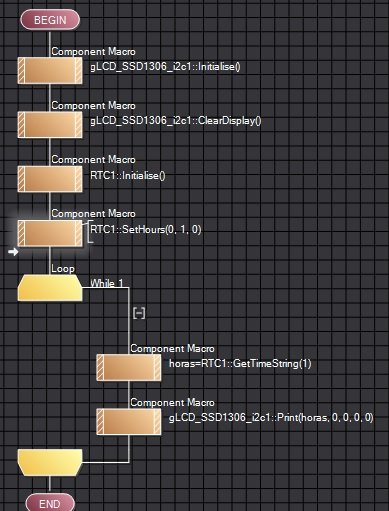Select the GetTimeString component macro block
389x511 pixels.
(x=129, y=367)
